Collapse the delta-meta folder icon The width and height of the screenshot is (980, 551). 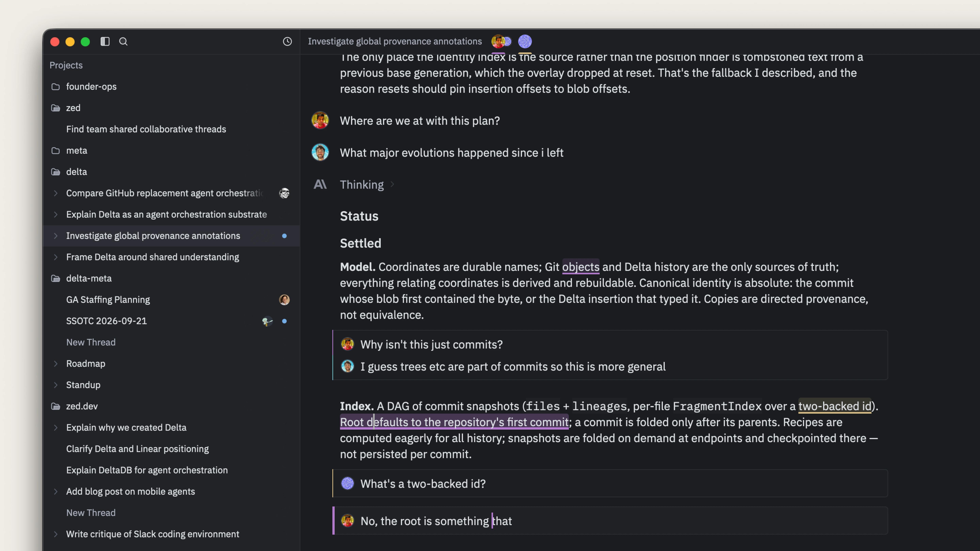pos(55,278)
